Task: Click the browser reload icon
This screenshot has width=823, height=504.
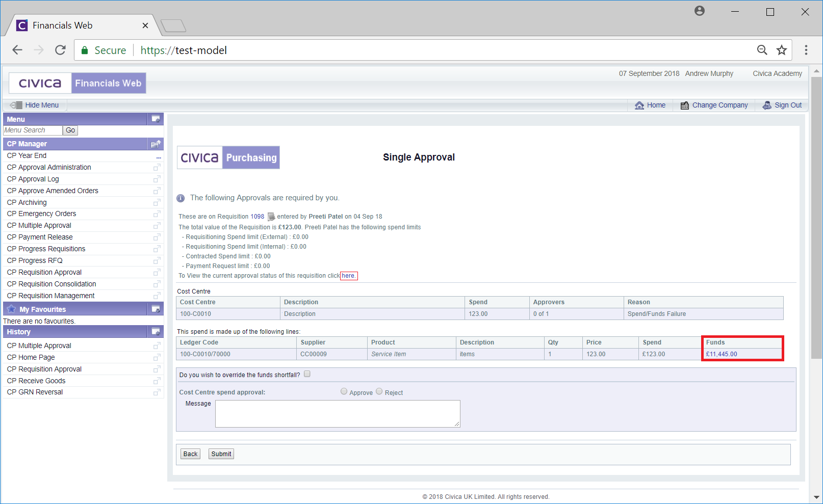Action: point(60,50)
